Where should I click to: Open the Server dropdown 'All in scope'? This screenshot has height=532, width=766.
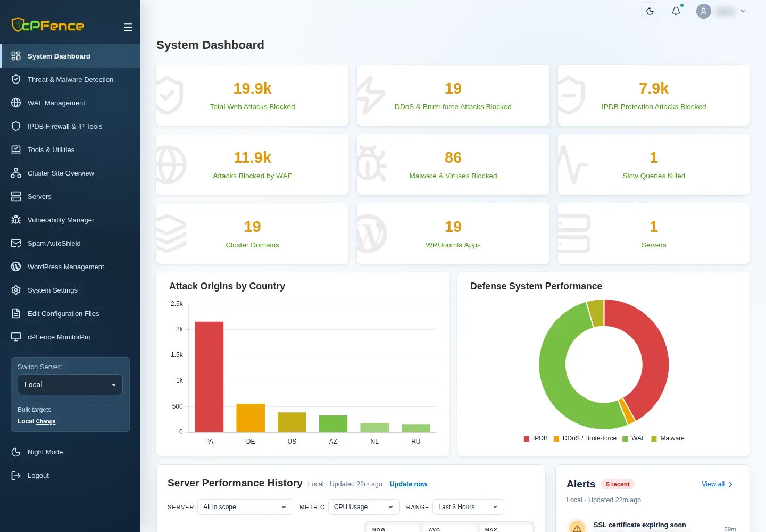(x=245, y=507)
